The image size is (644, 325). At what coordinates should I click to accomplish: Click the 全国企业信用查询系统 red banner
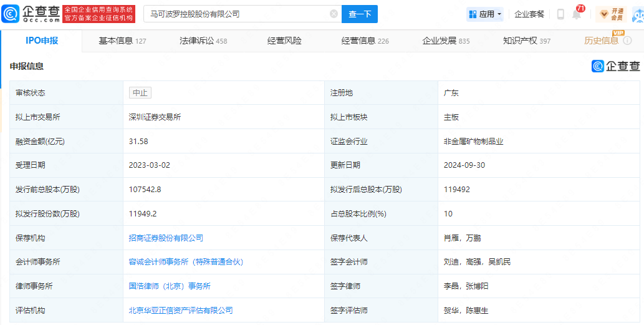(x=100, y=14)
